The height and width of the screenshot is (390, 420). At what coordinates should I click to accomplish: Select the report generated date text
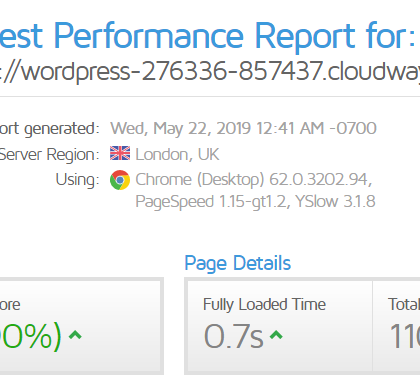(x=243, y=128)
